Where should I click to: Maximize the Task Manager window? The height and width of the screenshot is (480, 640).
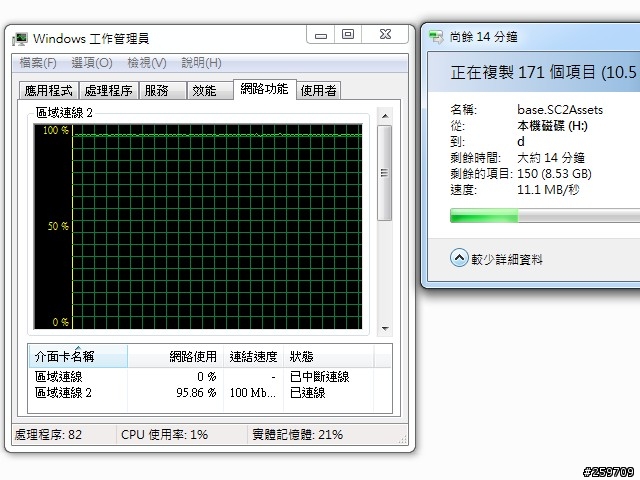[x=348, y=34]
